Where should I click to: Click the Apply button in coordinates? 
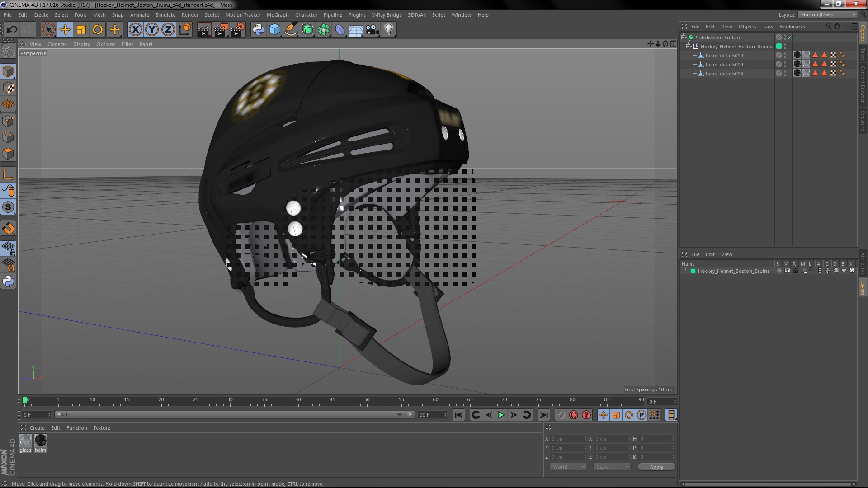click(x=656, y=467)
